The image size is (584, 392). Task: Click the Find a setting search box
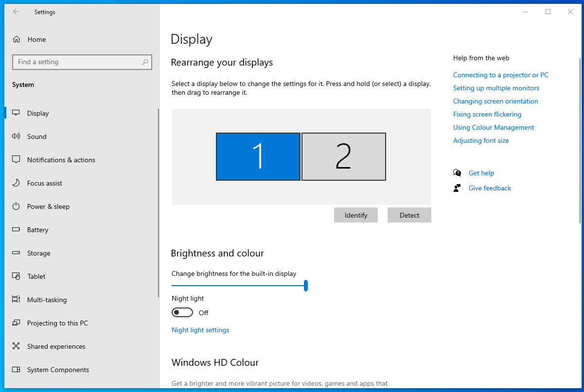[82, 62]
